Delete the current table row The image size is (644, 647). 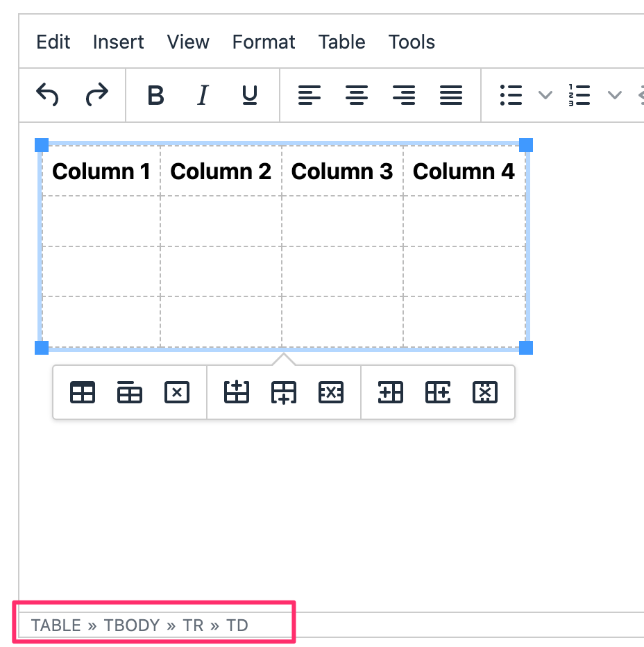click(331, 392)
